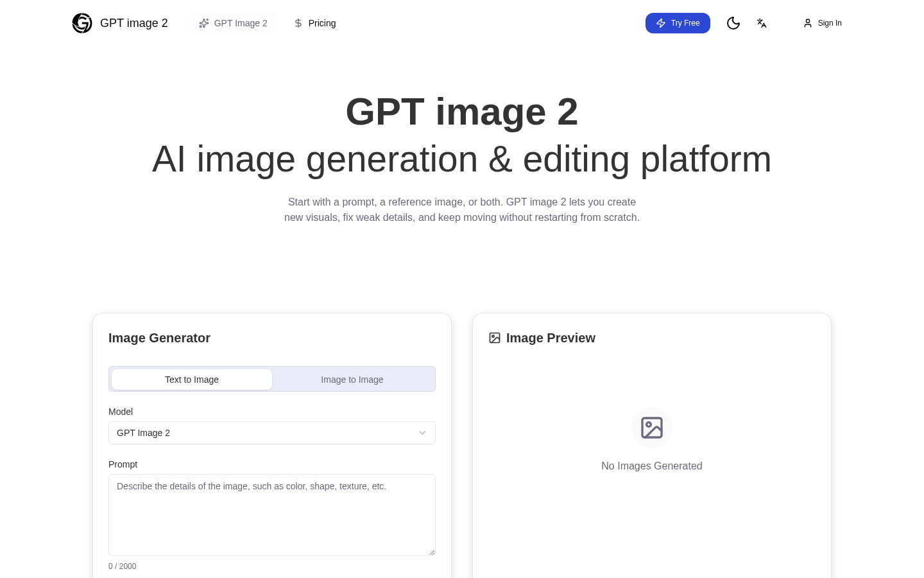The image size is (924, 578).
Task: Click the lightning bolt icon in Try Free
Action: click(661, 23)
